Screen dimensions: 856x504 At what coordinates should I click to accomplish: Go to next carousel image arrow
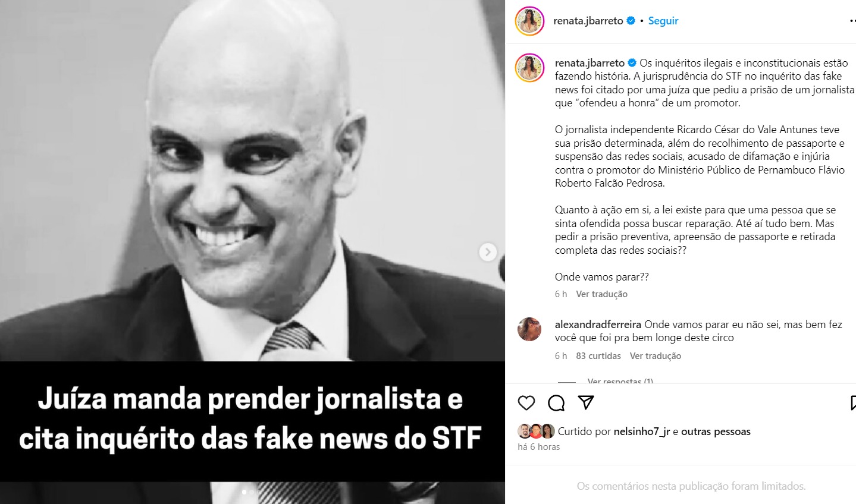pyautogui.click(x=488, y=252)
